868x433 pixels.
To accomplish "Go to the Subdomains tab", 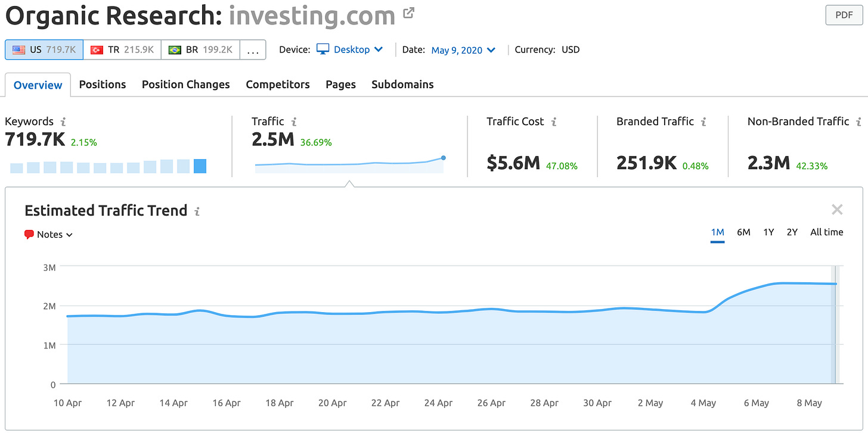I will [x=402, y=85].
